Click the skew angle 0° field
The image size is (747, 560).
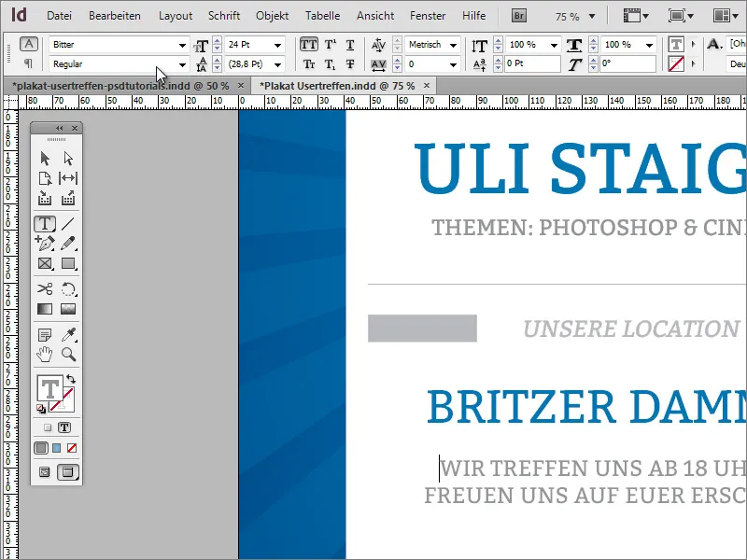pyautogui.click(x=627, y=63)
